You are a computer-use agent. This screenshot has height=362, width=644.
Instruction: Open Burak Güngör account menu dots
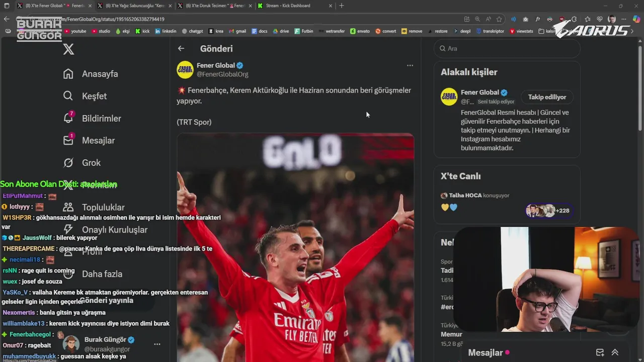(157, 344)
